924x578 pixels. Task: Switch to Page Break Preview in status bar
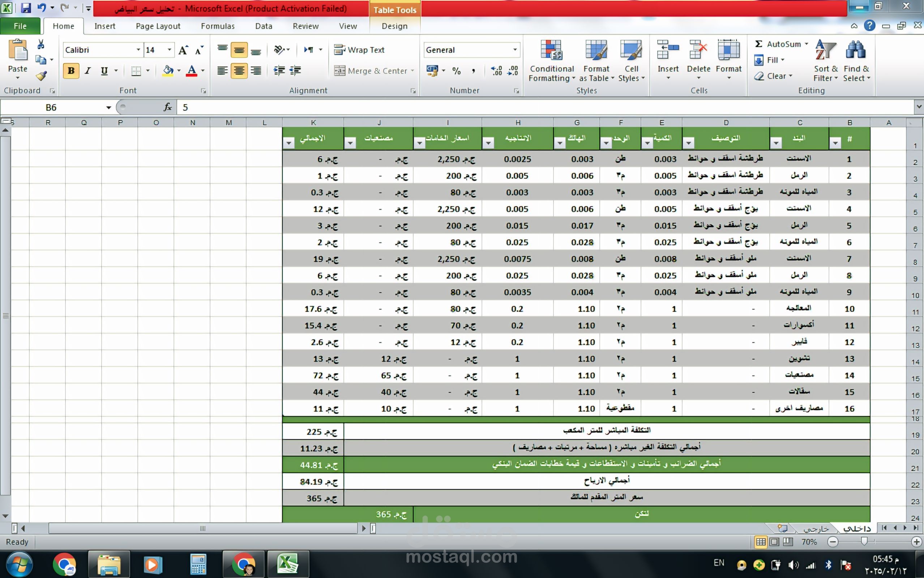788,542
